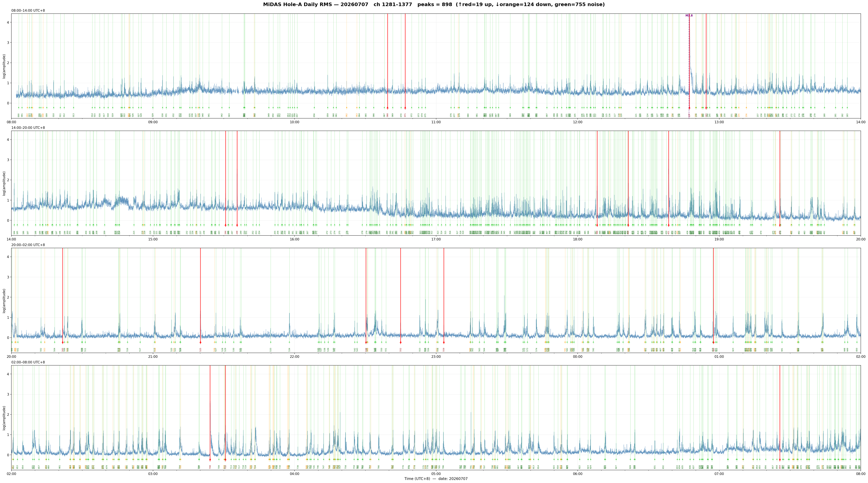Image resolution: width=868 pixels, height=483 pixels.
Task: Click the 09:00 time tick label
Action: click(x=153, y=122)
